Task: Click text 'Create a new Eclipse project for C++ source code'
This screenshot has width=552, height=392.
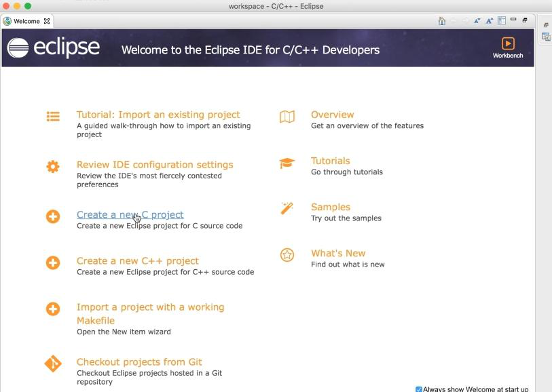Action: click(x=165, y=272)
